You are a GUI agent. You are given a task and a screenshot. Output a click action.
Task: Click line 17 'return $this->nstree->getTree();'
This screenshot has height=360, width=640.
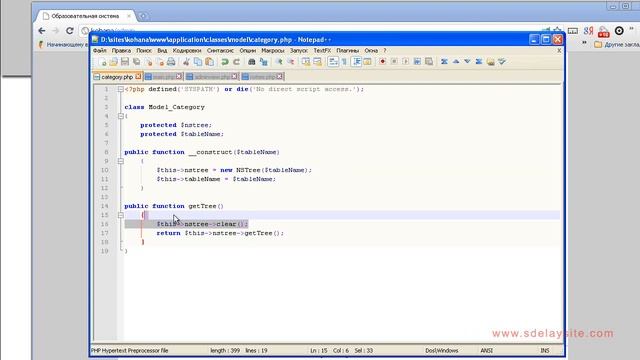click(220, 233)
